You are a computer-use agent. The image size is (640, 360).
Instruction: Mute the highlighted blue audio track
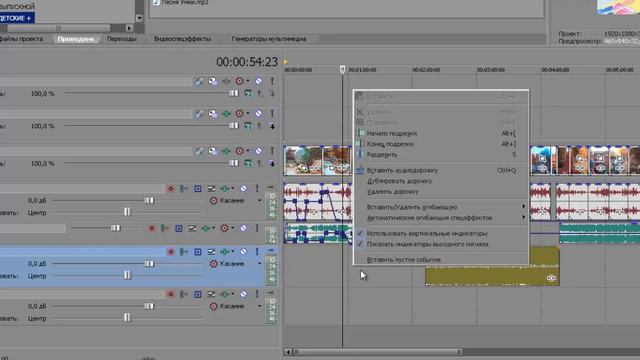(243, 252)
